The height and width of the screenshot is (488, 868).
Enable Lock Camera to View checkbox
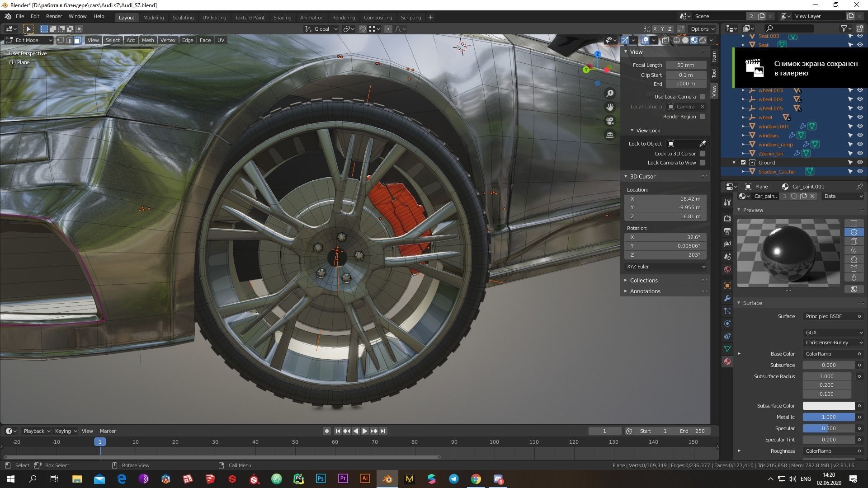(x=702, y=163)
